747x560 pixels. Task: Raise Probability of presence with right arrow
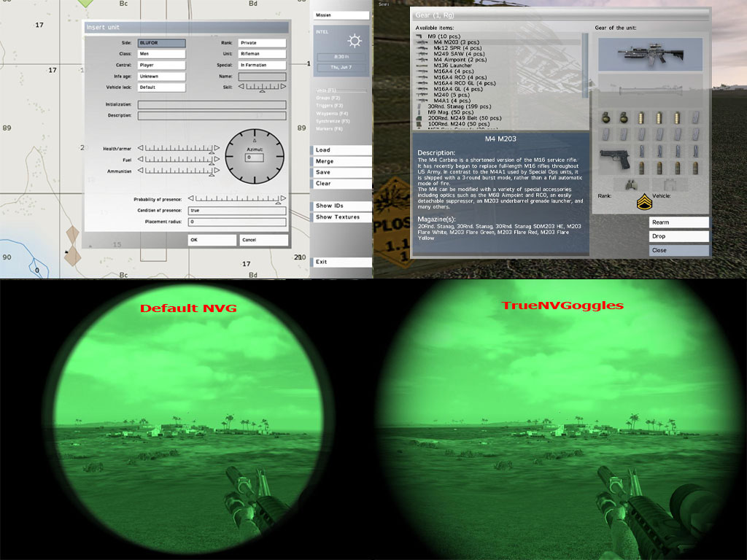click(x=283, y=198)
